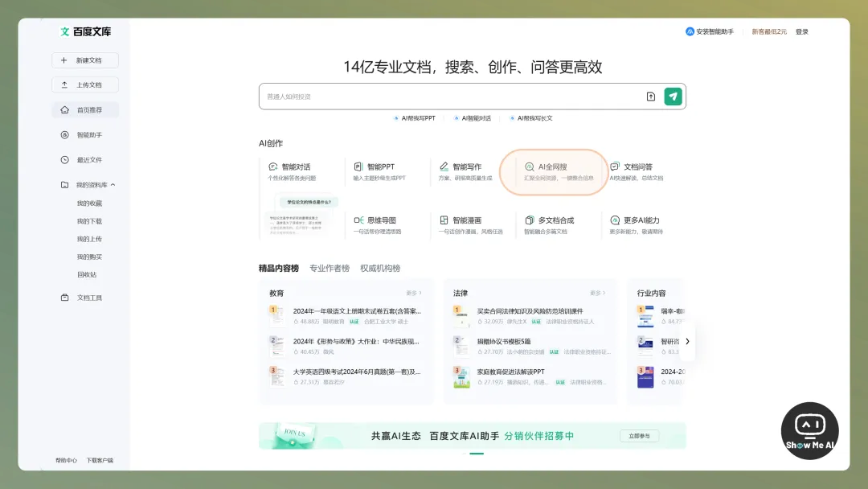
Task: Click the 下载客户端 link
Action: click(x=100, y=460)
